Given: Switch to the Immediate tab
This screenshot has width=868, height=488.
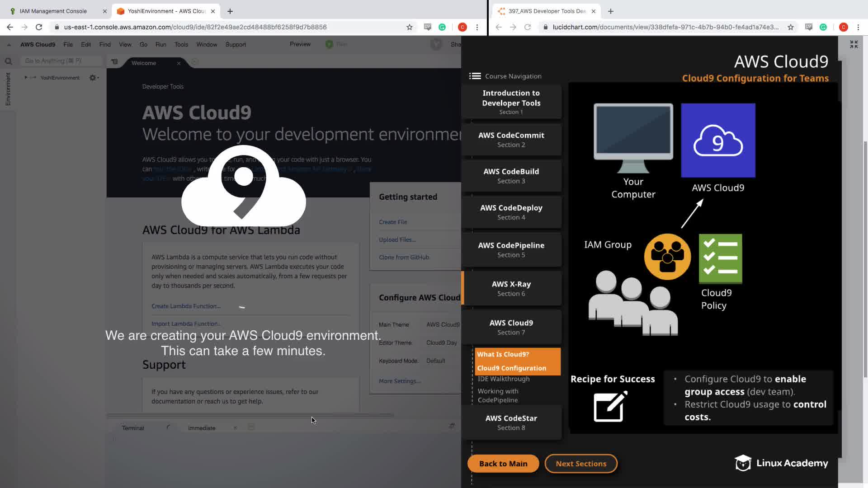Looking at the screenshot, I should (202, 428).
